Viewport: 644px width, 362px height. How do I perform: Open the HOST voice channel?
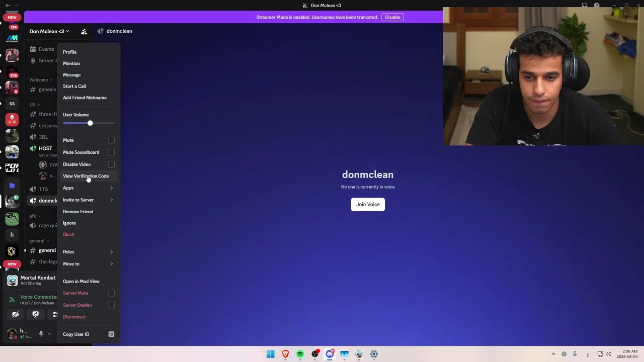pyautogui.click(x=43, y=149)
